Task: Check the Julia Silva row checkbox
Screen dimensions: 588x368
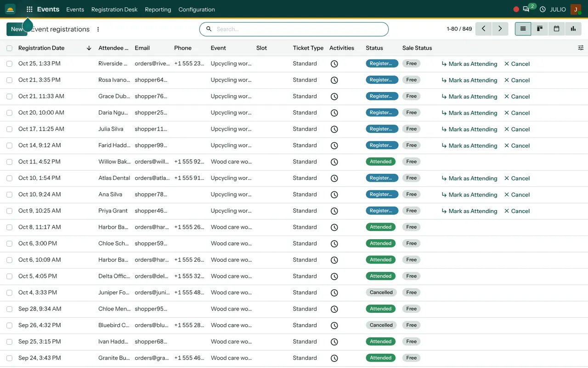Action: 9,129
